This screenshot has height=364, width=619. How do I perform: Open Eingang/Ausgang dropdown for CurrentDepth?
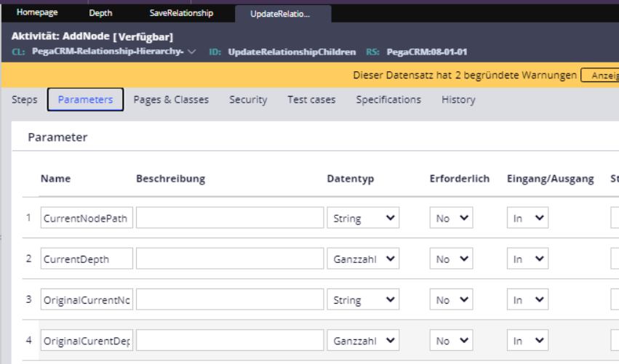pos(527,259)
